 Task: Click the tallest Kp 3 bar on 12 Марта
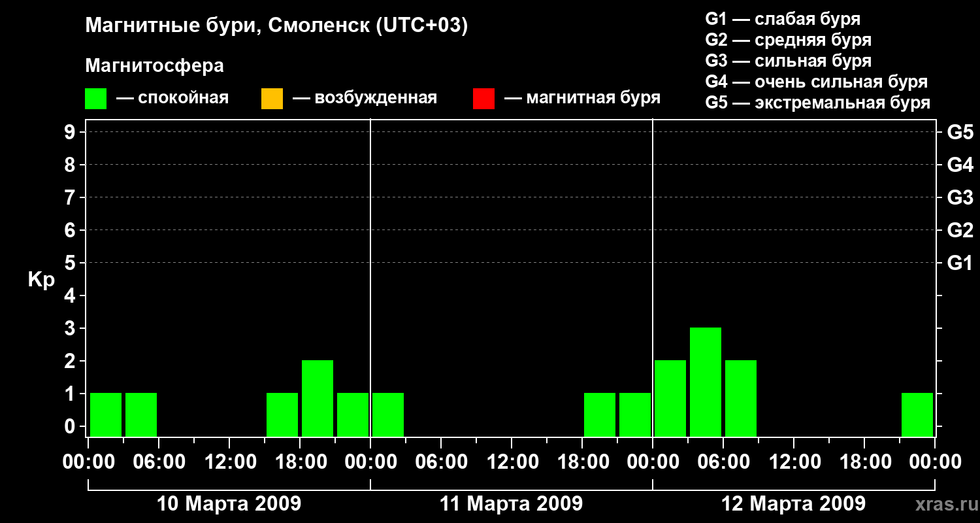tap(706, 382)
